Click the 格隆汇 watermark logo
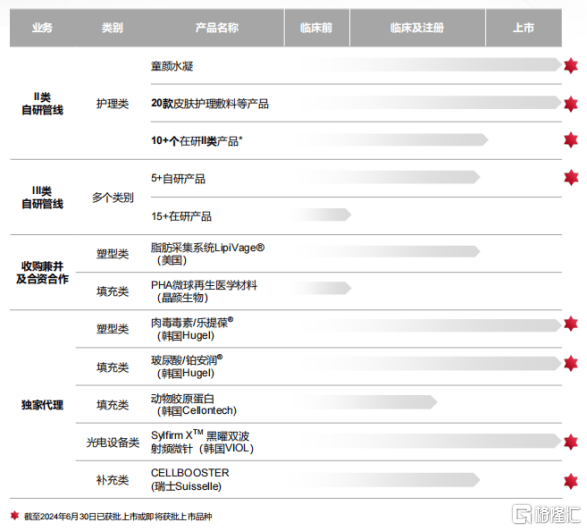The height and width of the screenshot is (531, 587). pyautogui.click(x=545, y=514)
